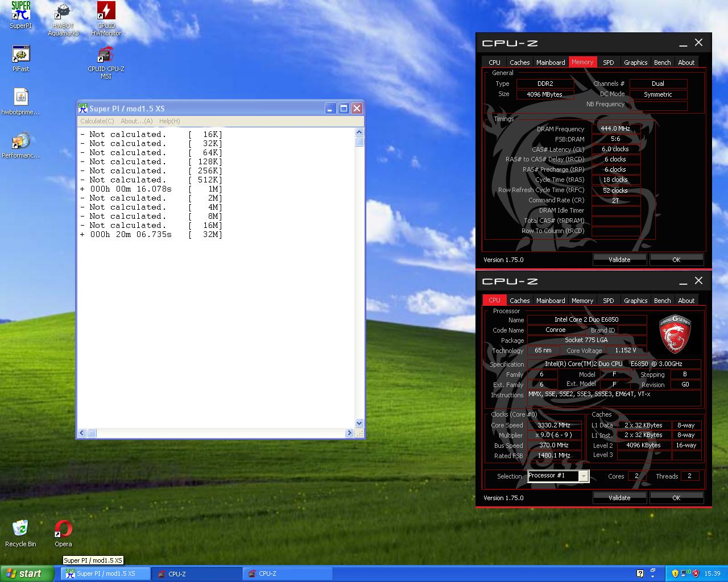Open Caches tab in lower CPU-Z window
Screen dimensions: 728x582
(519, 301)
